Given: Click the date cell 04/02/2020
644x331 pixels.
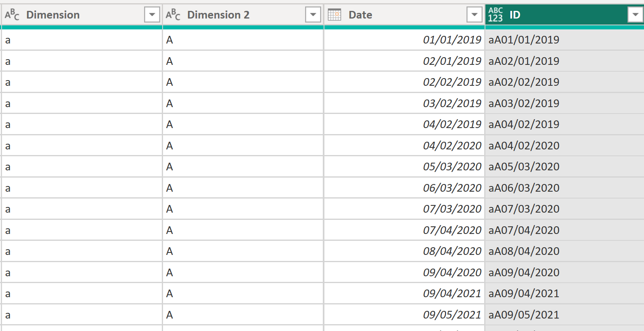Looking at the screenshot, I should click(x=452, y=146).
